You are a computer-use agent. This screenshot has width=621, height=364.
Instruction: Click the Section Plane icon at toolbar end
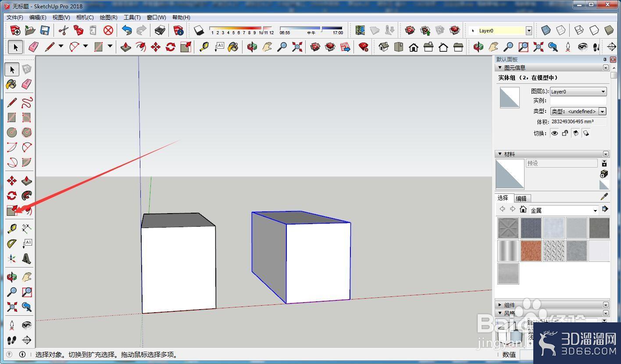tap(612, 47)
